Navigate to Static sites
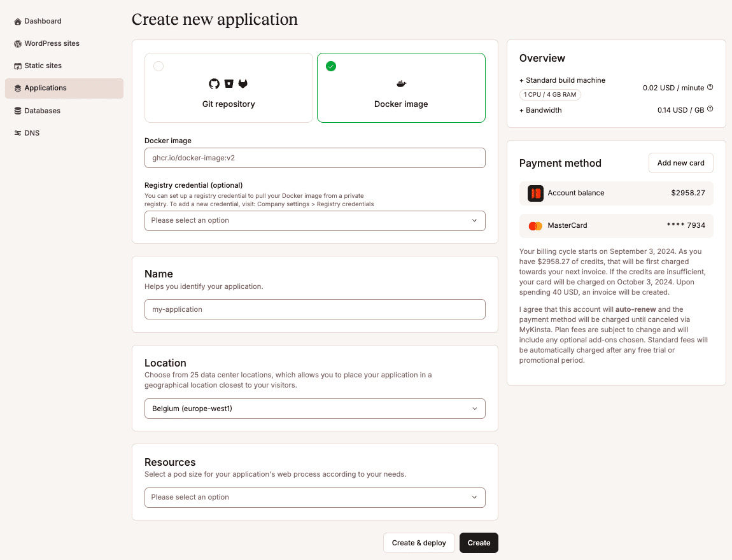732x560 pixels. tap(44, 66)
